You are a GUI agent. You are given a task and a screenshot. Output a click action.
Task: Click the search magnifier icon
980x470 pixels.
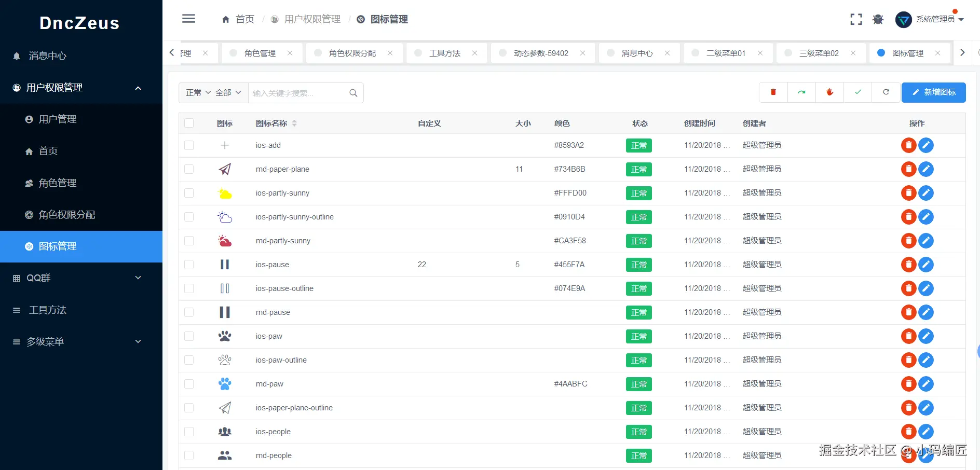click(x=353, y=93)
